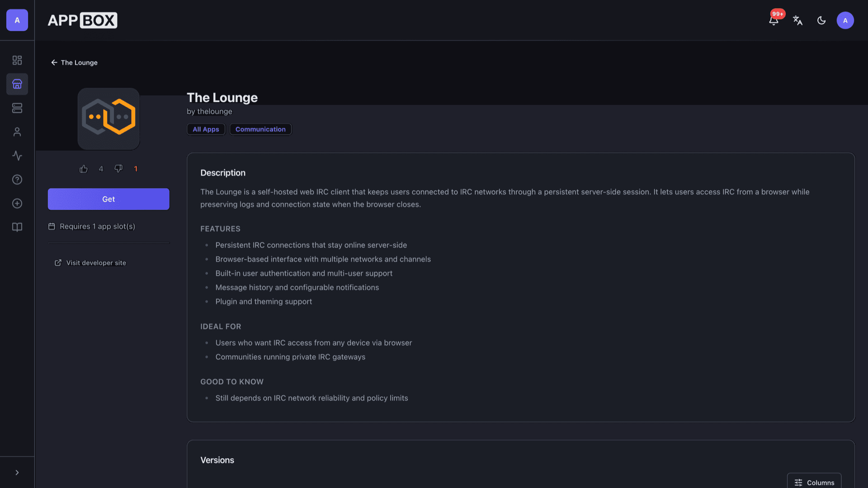The height and width of the screenshot is (488, 868).
Task: Open the dashboard grid icon in sidebar
Action: click(x=17, y=60)
